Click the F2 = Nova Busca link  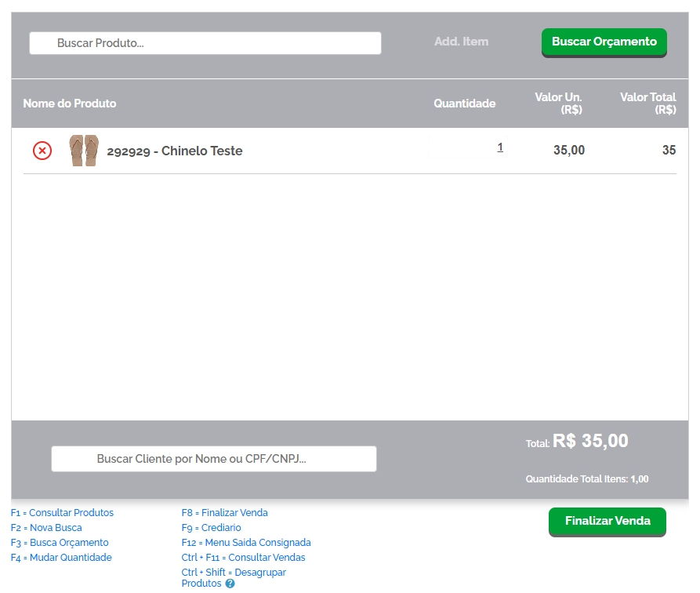coord(46,528)
